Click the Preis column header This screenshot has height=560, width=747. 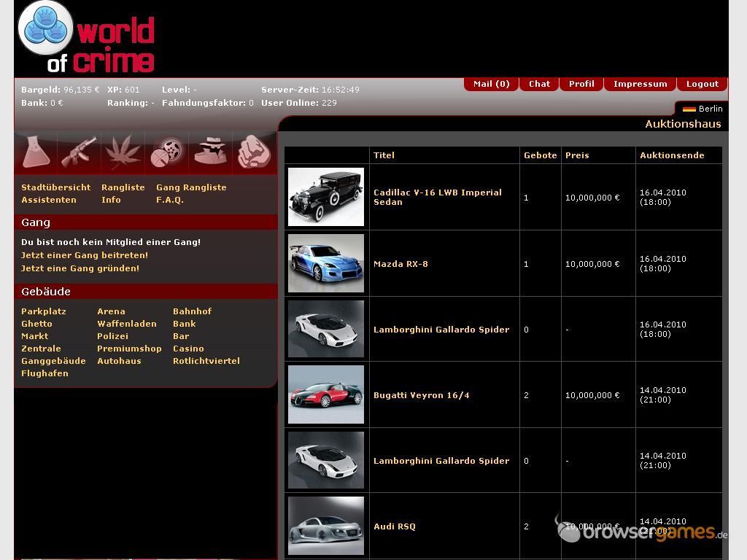point(577,155)
